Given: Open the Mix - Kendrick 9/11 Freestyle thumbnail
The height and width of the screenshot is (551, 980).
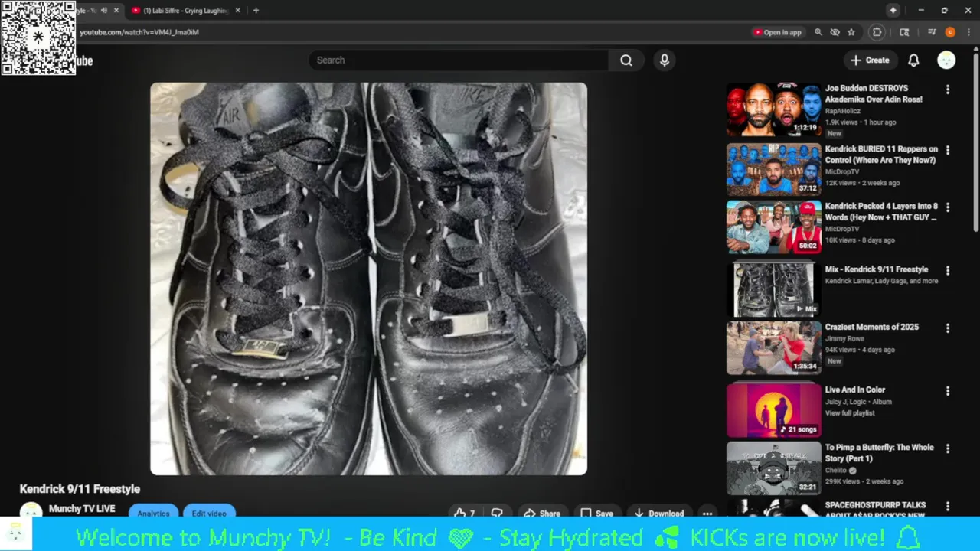Looking at the screenshot, I should (x=773, y=289).
